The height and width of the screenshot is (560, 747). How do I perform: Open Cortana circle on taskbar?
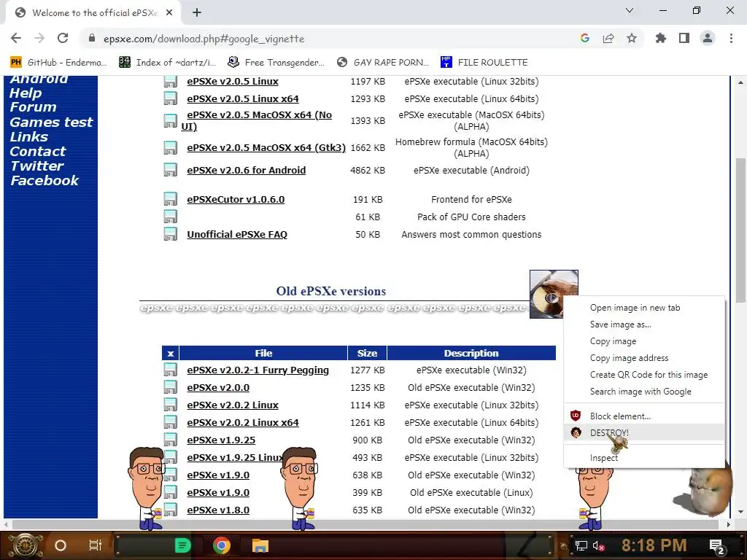pyautogui.click(x=60, y=545)
